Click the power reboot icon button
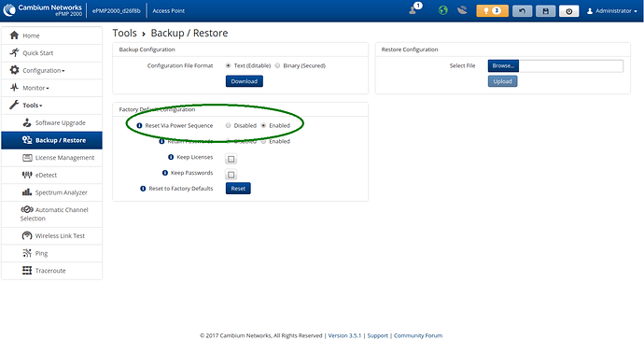The height and width of the screenshot is (340, 644). click(x=568, y=10)
